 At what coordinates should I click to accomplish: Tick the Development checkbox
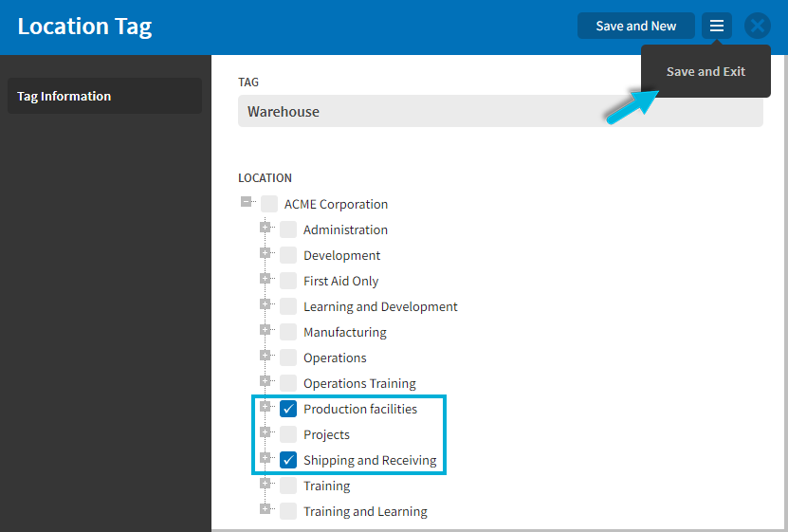[288, 255]
